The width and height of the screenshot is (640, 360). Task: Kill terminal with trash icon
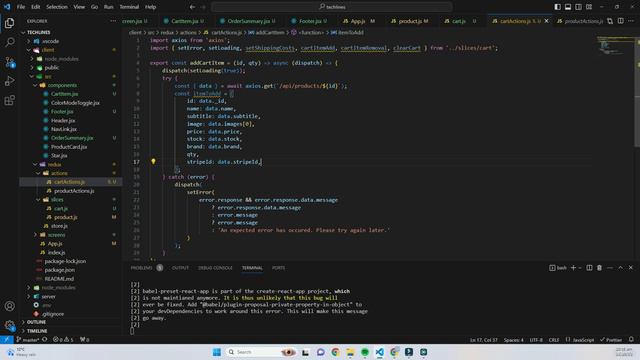coord(599,268)
